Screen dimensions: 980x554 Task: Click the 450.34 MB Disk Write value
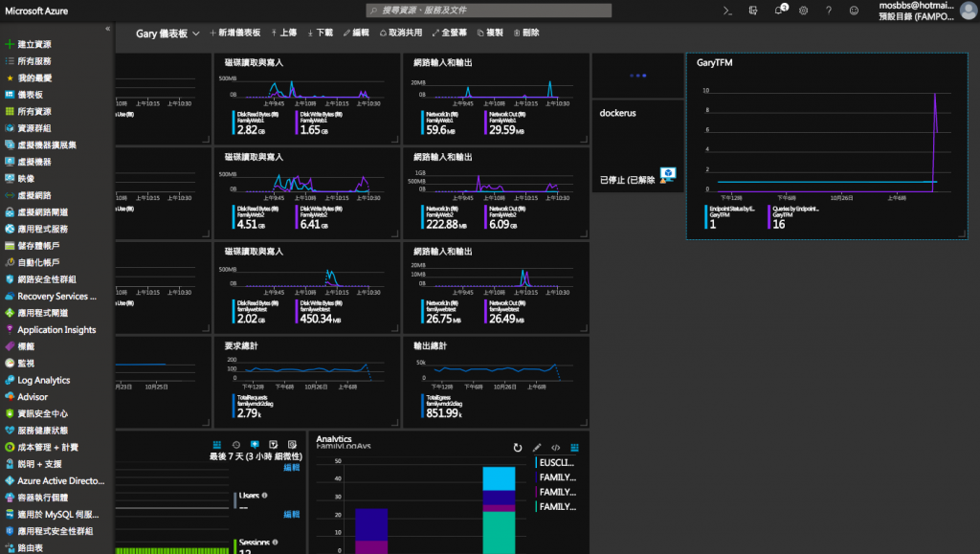tap(320, 319)
